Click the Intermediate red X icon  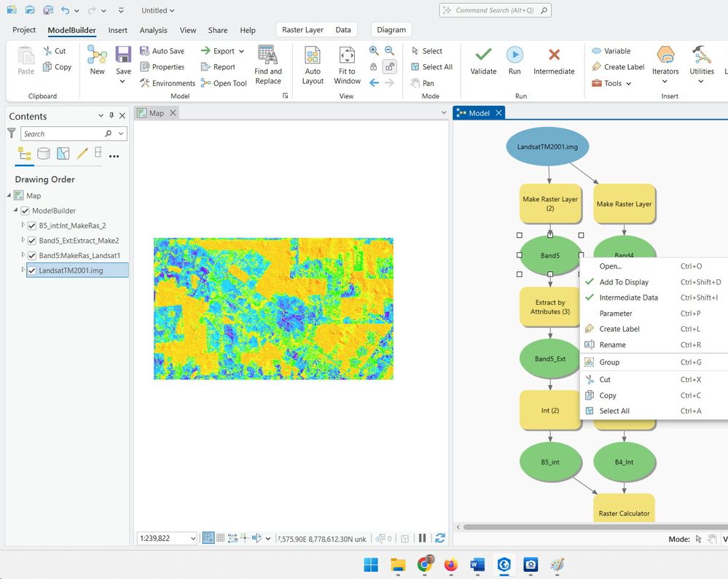tap(554, 55)
